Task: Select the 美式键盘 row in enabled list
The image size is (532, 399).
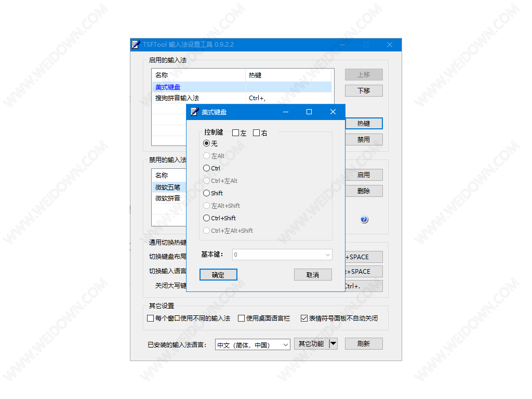Action: (x=242, y=87)
